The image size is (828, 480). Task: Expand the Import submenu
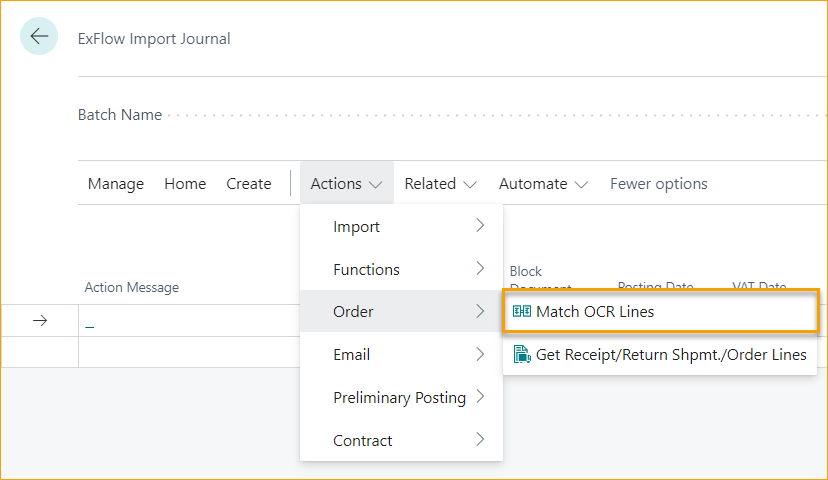[x=401, y=226]
